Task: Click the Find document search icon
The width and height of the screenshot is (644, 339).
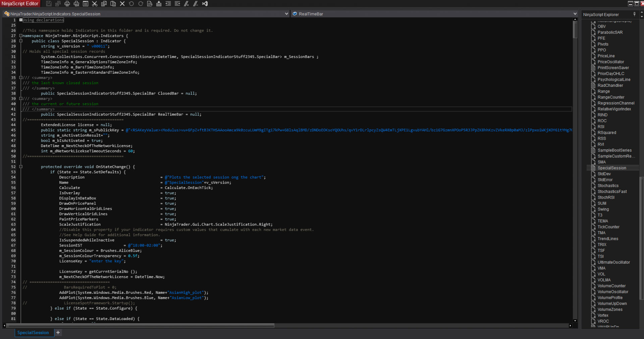Action: click(150, 4)
